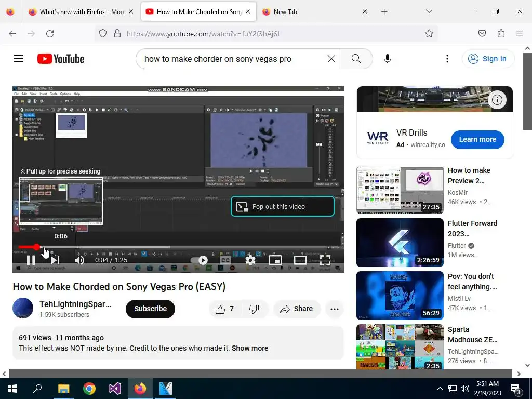Open tracking protection shield info

click(103, 34)
